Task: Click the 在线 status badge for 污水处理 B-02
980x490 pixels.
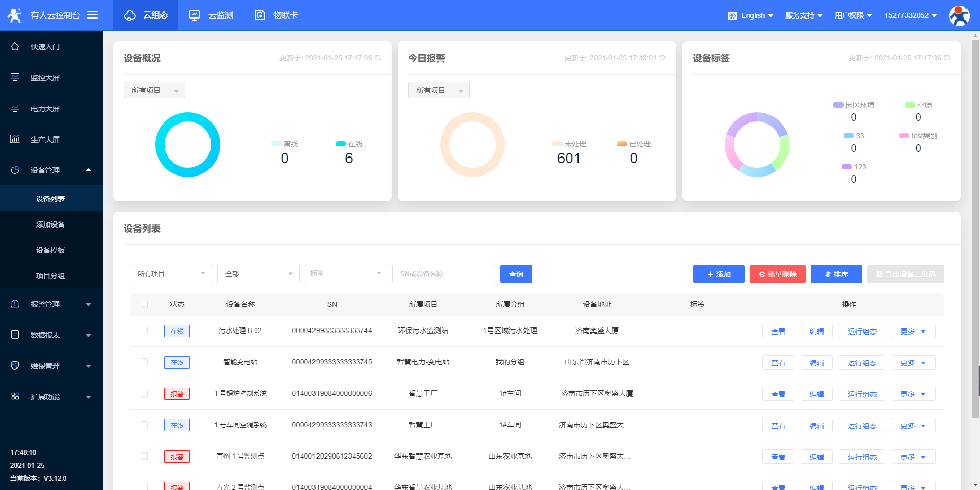Action: click(x=177, y=331)
